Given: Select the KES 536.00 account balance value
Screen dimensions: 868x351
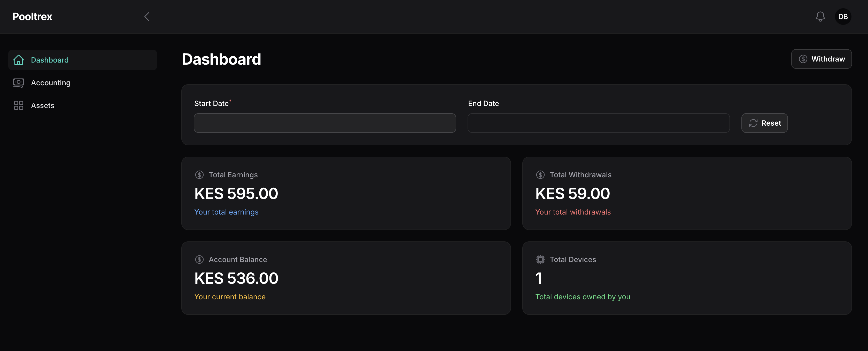Looking at the screenshot, I should 236,278.
